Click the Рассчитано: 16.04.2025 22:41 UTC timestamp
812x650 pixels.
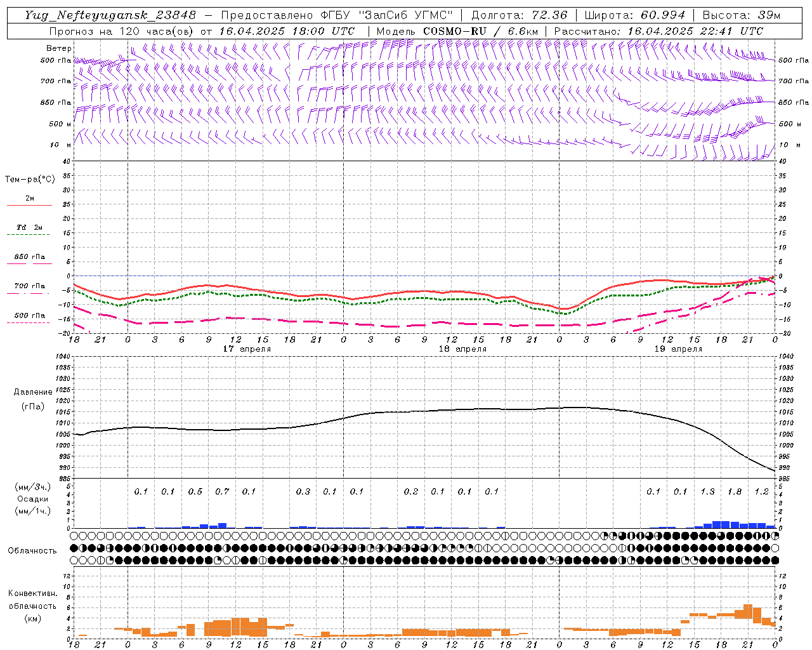[658, 31]
